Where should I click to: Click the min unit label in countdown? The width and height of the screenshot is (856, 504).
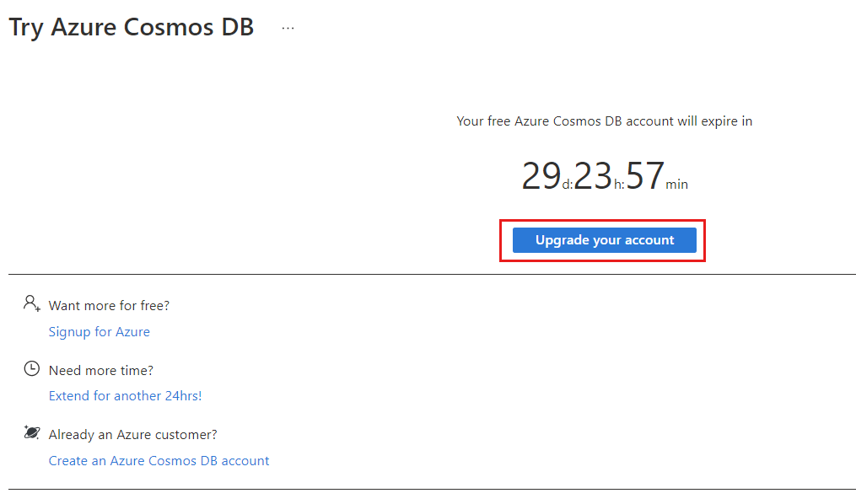coord(676,185)
